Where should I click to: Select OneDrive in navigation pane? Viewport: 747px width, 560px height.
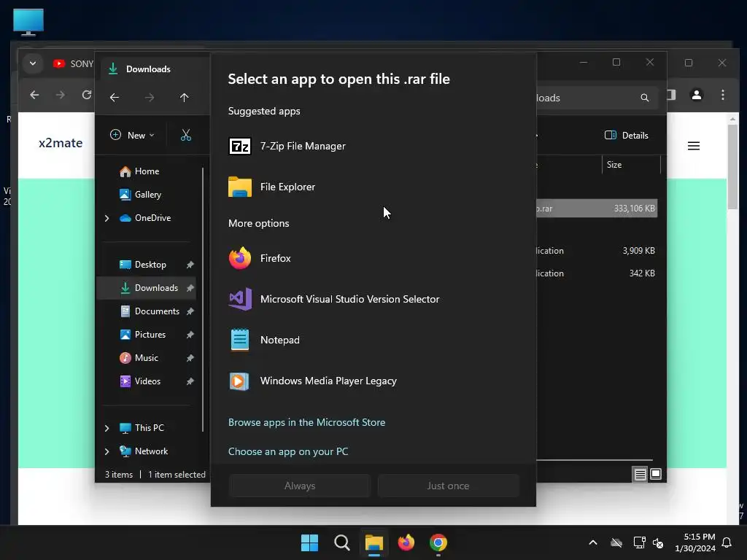145,218
